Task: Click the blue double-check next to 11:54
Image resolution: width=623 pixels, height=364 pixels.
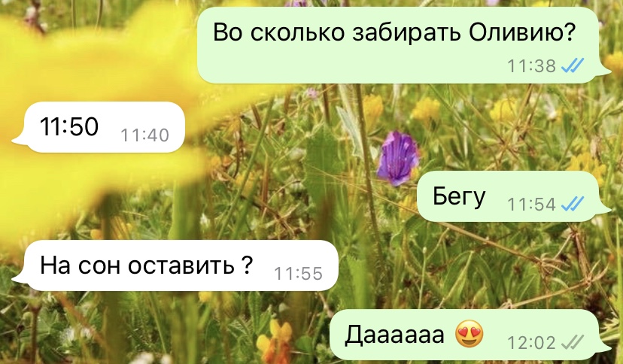Action: [x=573, y=204]
